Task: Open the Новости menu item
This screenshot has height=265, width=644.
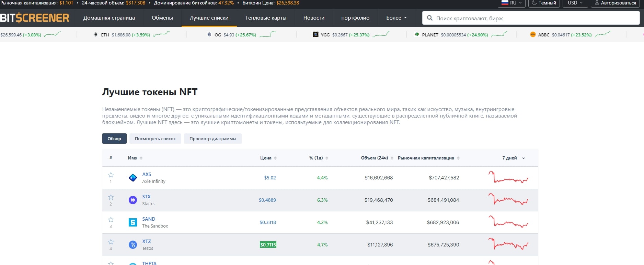Action: point(314,18)
